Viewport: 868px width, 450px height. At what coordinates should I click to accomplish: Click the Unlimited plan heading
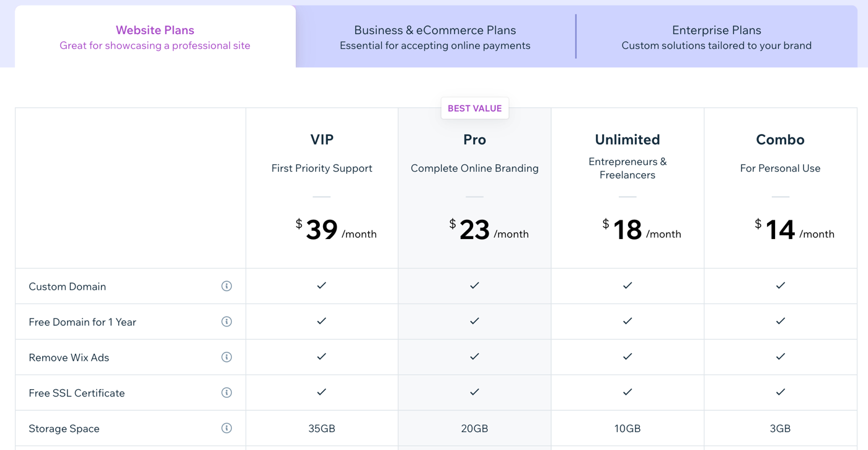tap(627, 140)
